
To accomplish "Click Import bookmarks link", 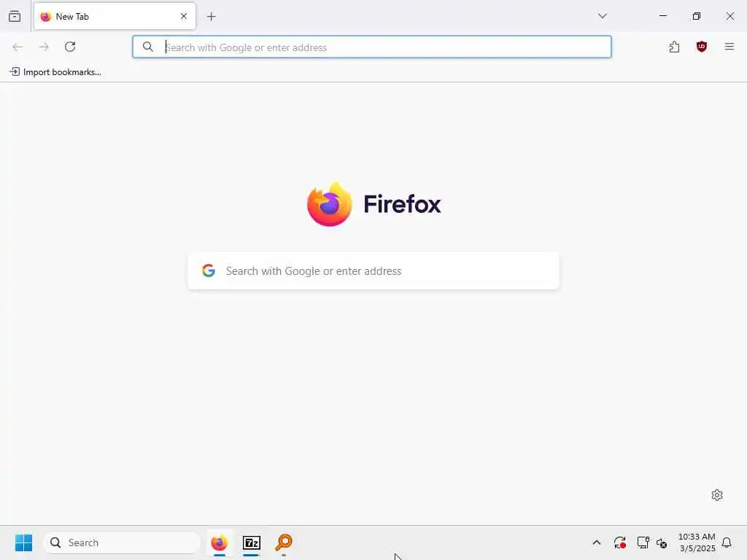I will tap(55, 72).
